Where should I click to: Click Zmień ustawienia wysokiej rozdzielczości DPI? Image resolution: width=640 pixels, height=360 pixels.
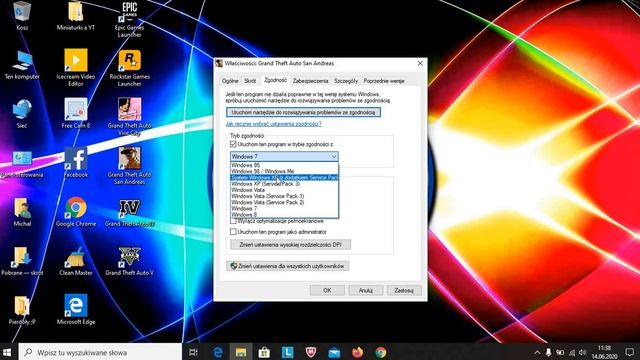(290, 244)
